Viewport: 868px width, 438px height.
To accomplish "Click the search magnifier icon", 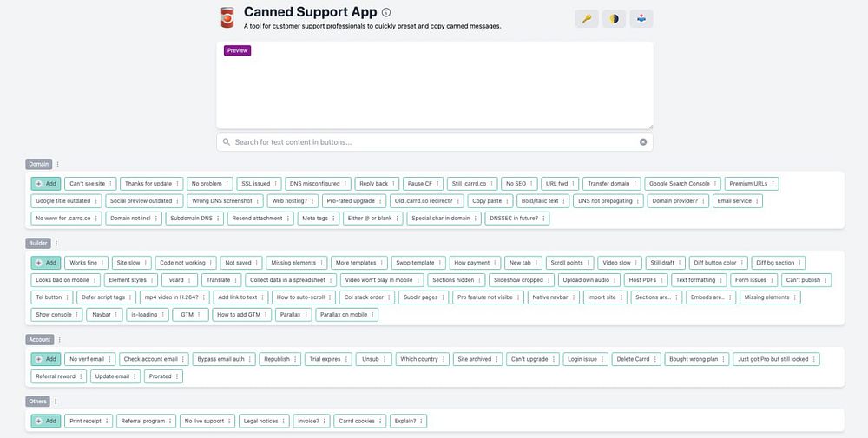I will 227,142.
